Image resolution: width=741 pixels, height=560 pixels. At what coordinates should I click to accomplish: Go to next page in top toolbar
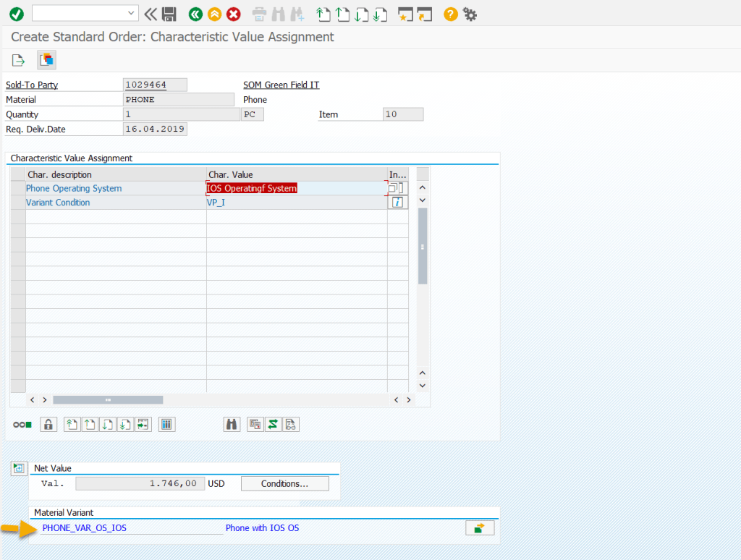(362, 14)
